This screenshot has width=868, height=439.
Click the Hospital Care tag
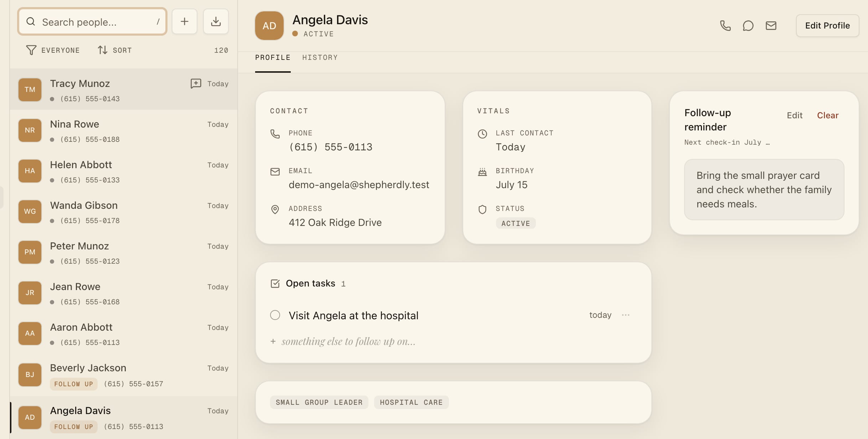tap(411, 402)
